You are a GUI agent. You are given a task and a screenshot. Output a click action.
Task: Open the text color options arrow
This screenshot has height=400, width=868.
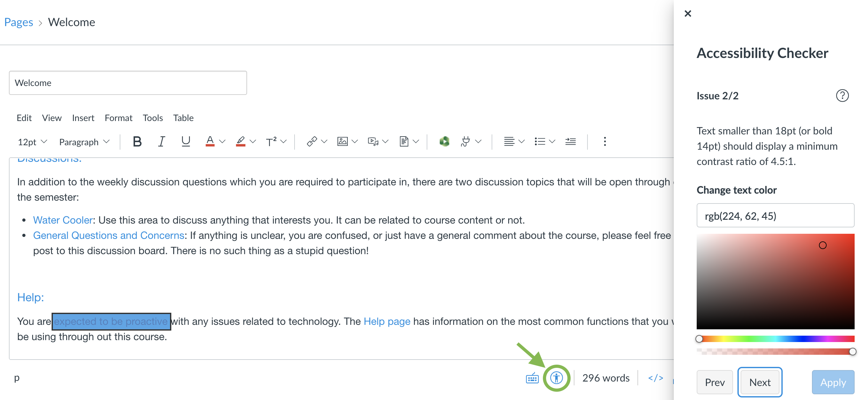coord(222,141)
